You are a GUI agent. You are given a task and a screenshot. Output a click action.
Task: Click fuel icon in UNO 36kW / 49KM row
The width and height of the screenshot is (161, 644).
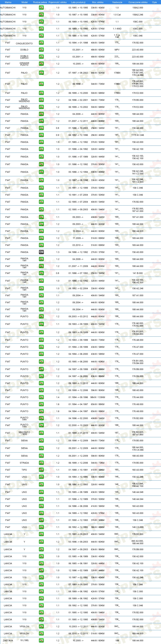pos(41,527)
